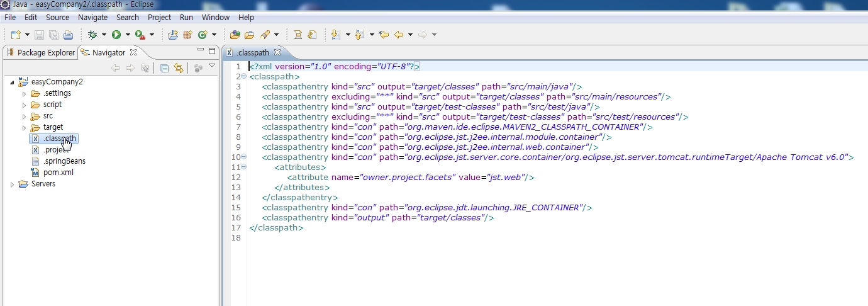Select pom.xml in the Navigator tree

58,173
